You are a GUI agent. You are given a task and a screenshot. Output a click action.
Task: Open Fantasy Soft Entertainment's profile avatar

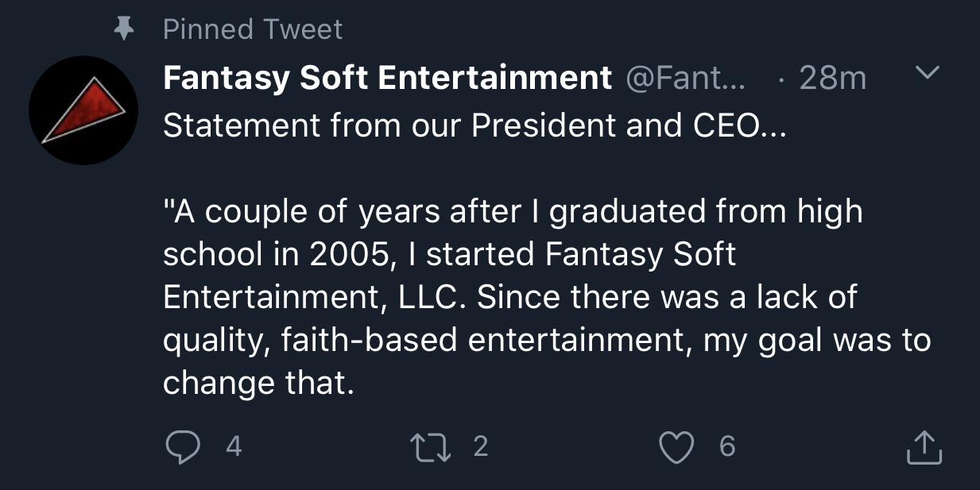[x=83, y=110]
